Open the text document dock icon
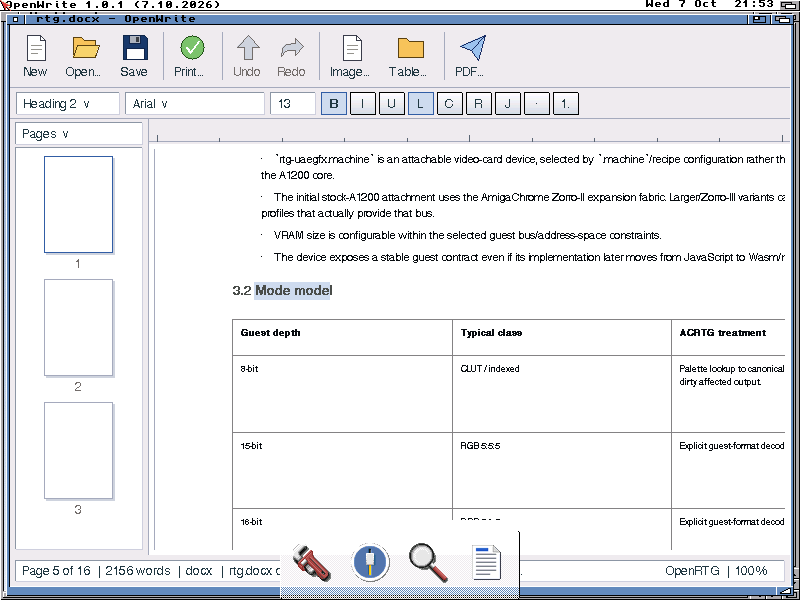 (x=486, y=562)
